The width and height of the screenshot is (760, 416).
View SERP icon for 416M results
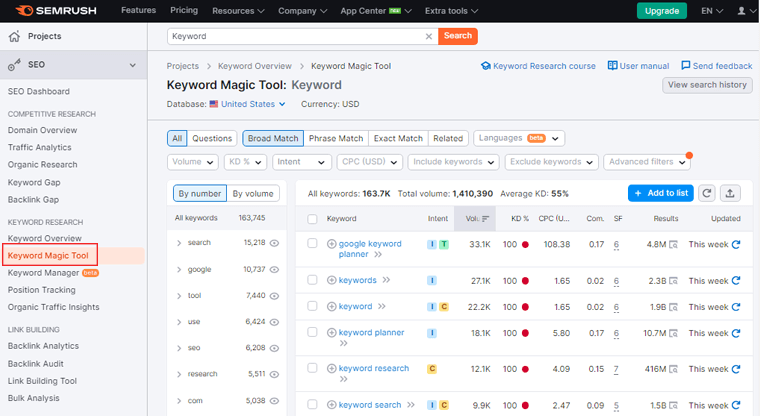click(x=673, y=369)
